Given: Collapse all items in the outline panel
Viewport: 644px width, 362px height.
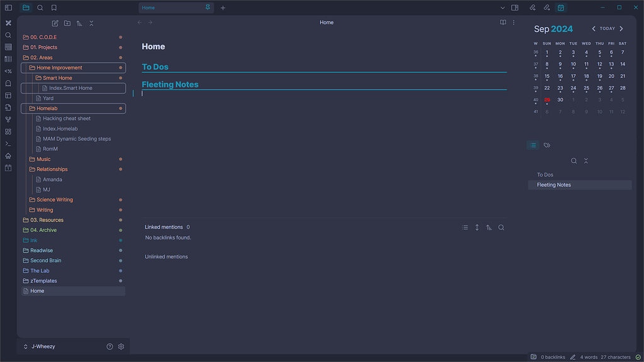Looking at the screenshot, I should (586, 160).
